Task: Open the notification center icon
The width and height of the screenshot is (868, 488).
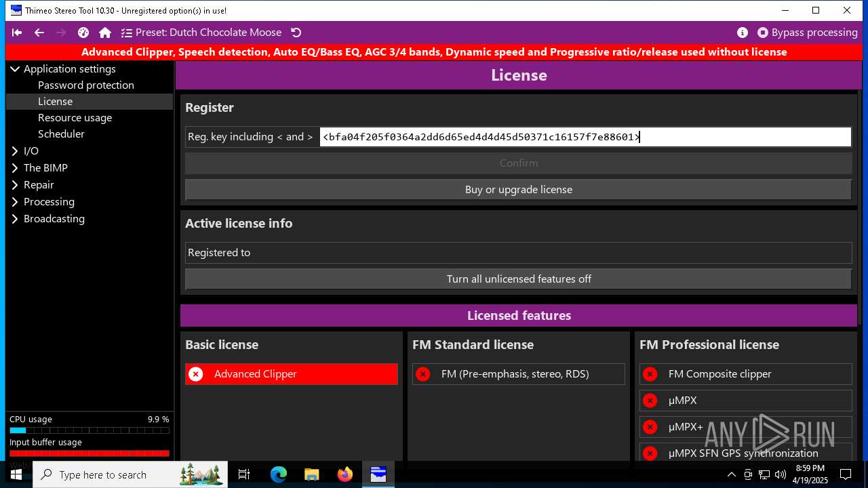Action: tap(846, 474)
